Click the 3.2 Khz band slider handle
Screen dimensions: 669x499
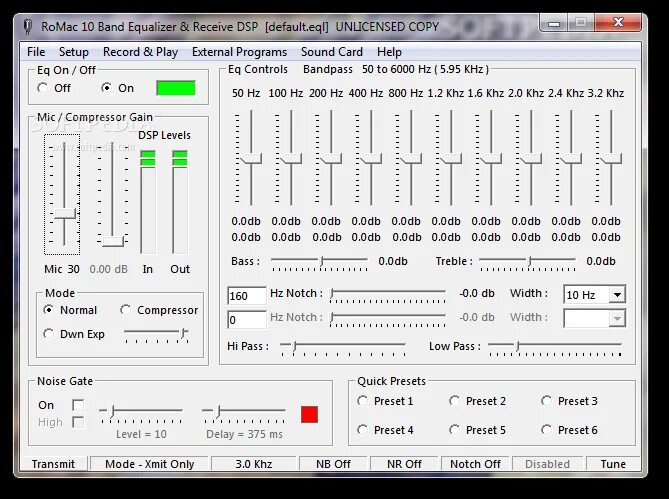[611, 159]
